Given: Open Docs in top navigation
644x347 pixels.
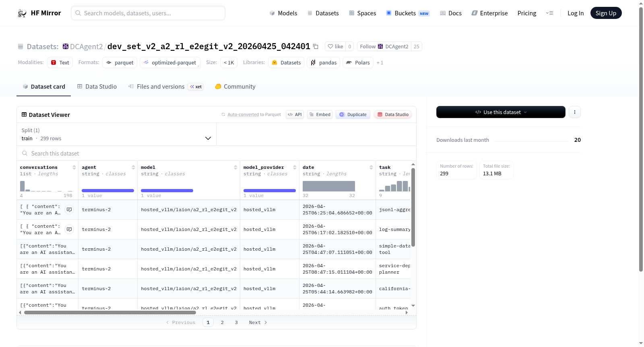Looking at the screenshot, I should pyautogui.click(x=451, y=13).
